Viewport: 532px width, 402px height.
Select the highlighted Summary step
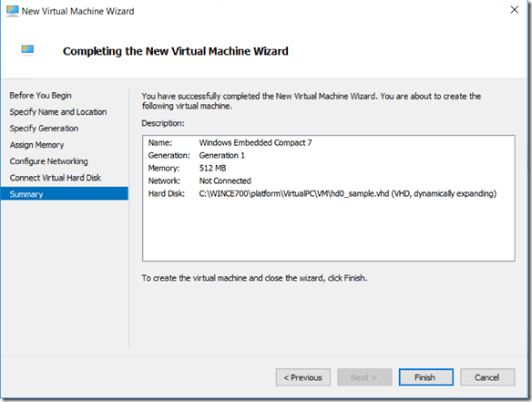click(x=65, y=194)
